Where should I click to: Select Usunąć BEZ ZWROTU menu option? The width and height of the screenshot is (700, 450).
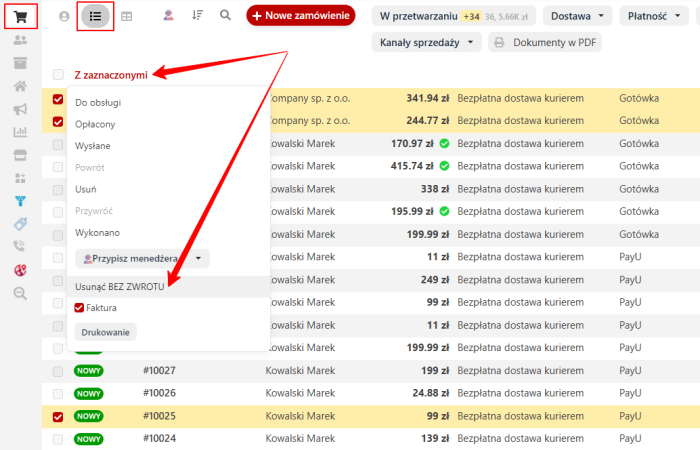click(119, 287)
